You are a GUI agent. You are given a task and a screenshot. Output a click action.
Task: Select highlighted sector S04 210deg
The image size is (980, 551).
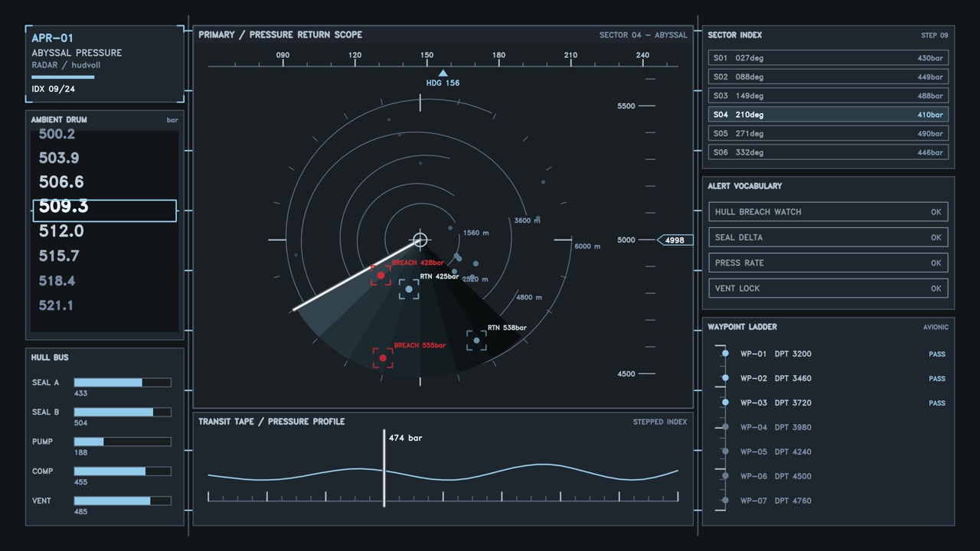pyautogui.click(x=828, y=115)
